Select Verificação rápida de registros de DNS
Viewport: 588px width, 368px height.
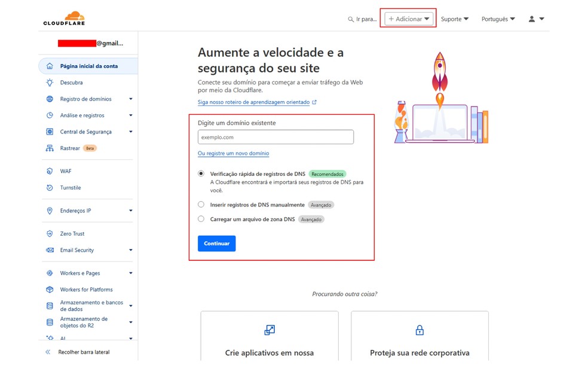pyautogui.click(x=201, y=174)
